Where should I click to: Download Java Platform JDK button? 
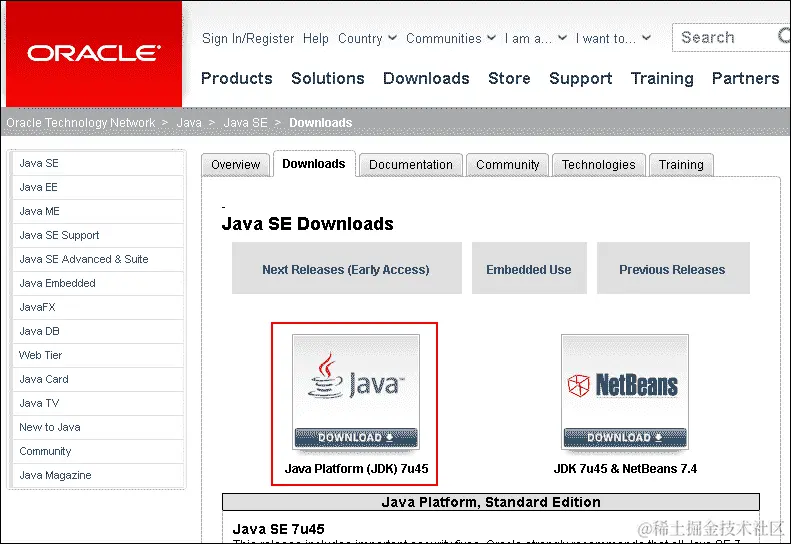coord(356,438)
